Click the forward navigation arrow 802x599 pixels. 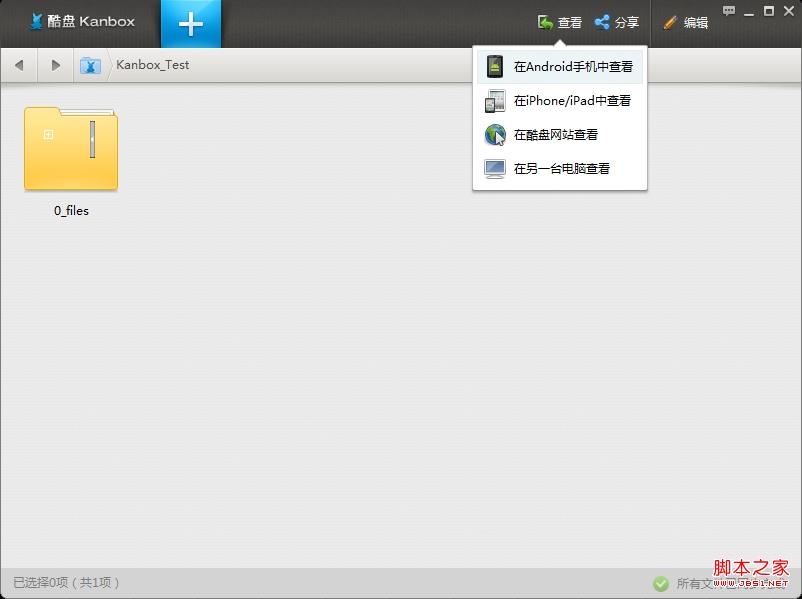pos(56,64)
